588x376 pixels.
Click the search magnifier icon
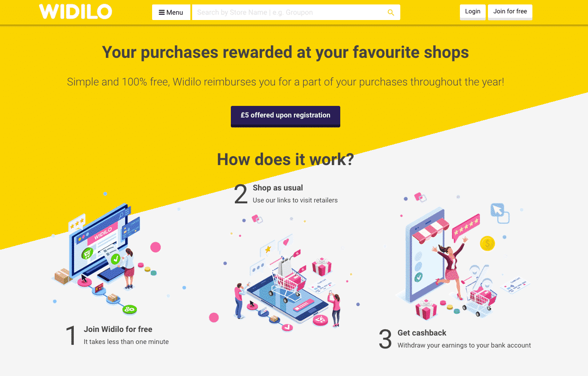(391, 12)
